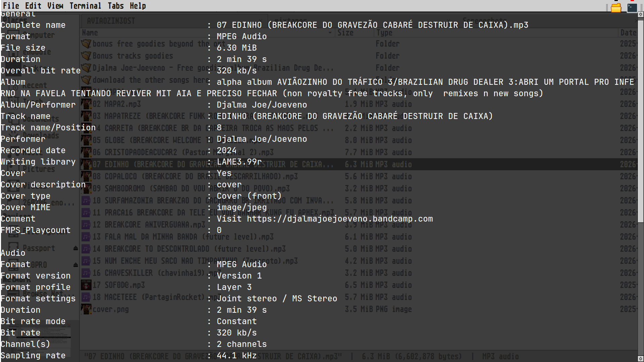Open the djalmajoejoeveno.bandcamp.com link
Image resolution: width=644 pixels, height=362 pixels.
(339, 219)
